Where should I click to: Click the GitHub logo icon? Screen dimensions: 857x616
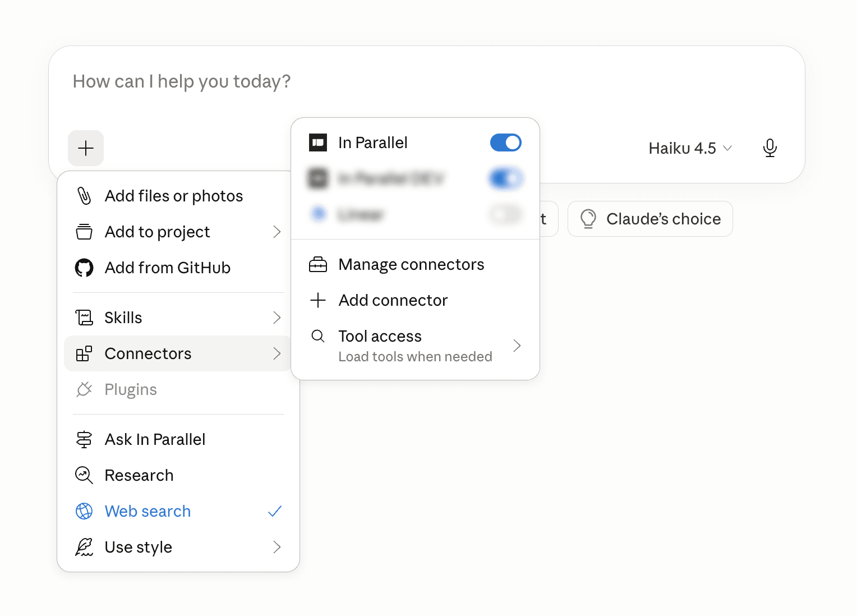84,268
